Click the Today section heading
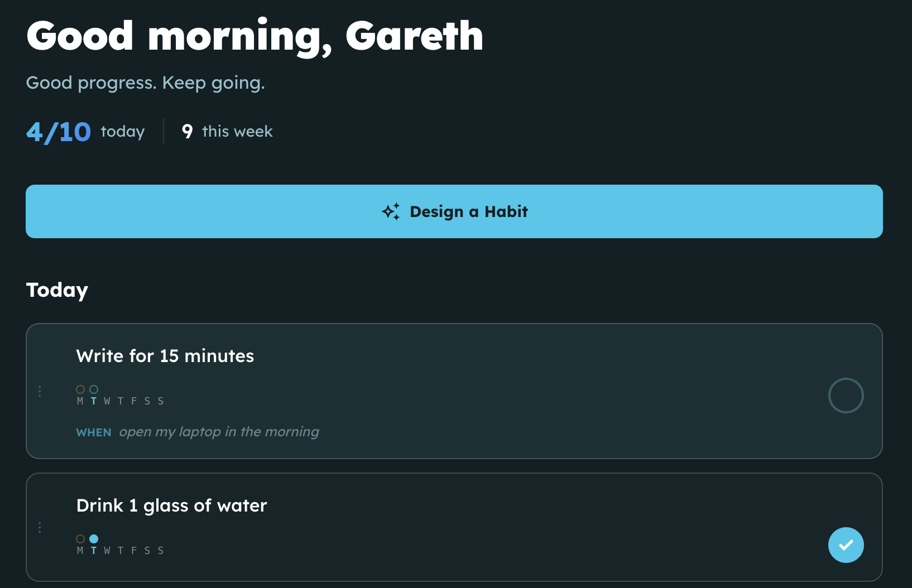Viewport: 912px width, 588px height. click(x=57, y=290)
